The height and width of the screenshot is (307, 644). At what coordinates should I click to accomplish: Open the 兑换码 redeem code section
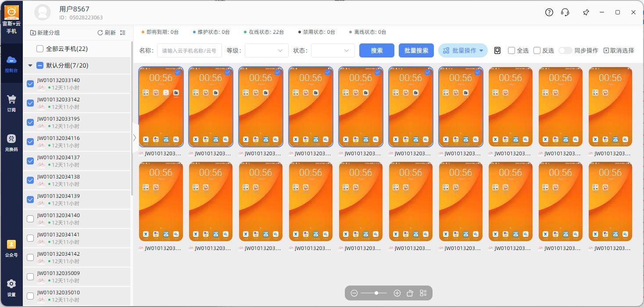[11, 143]
